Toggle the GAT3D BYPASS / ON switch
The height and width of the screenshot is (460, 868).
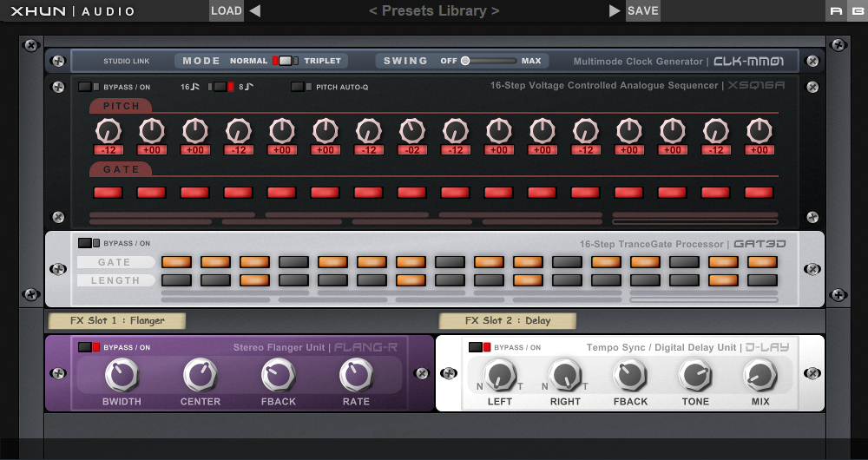click(89, 243)
